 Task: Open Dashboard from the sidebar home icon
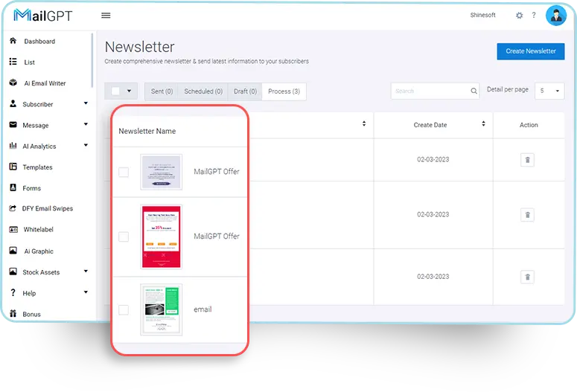13,41
